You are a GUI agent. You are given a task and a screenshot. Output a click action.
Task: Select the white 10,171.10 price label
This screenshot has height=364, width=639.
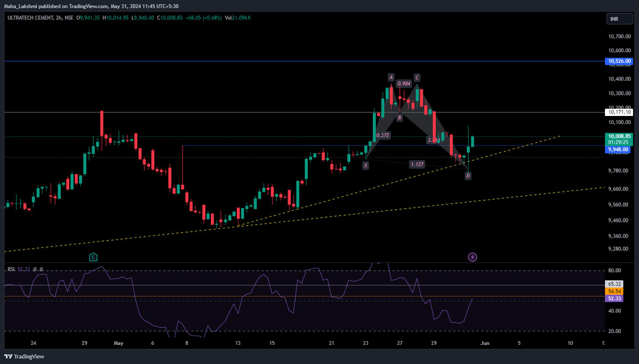619,112
